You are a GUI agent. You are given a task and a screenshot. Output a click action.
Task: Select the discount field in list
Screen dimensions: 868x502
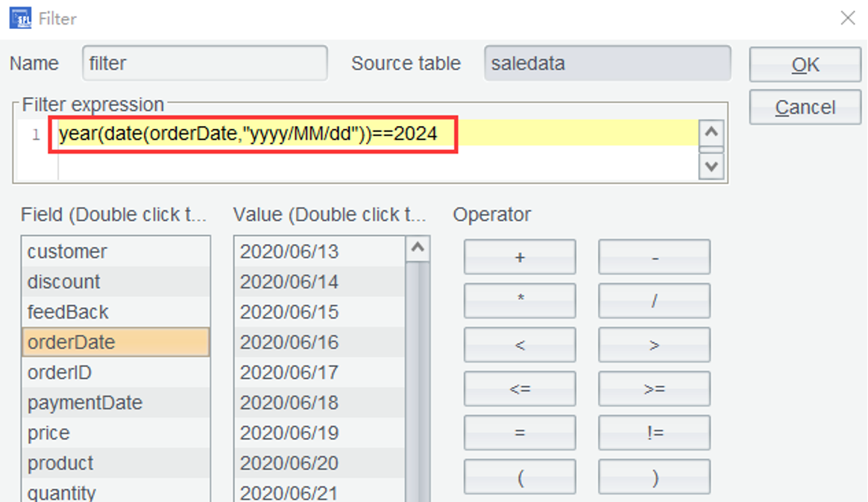(116, 282)
